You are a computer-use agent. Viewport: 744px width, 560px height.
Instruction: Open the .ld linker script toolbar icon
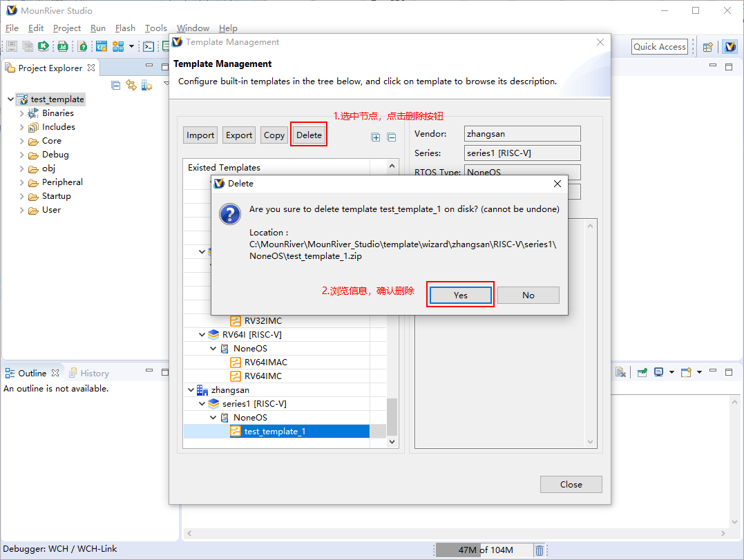(x=63, y=46)
